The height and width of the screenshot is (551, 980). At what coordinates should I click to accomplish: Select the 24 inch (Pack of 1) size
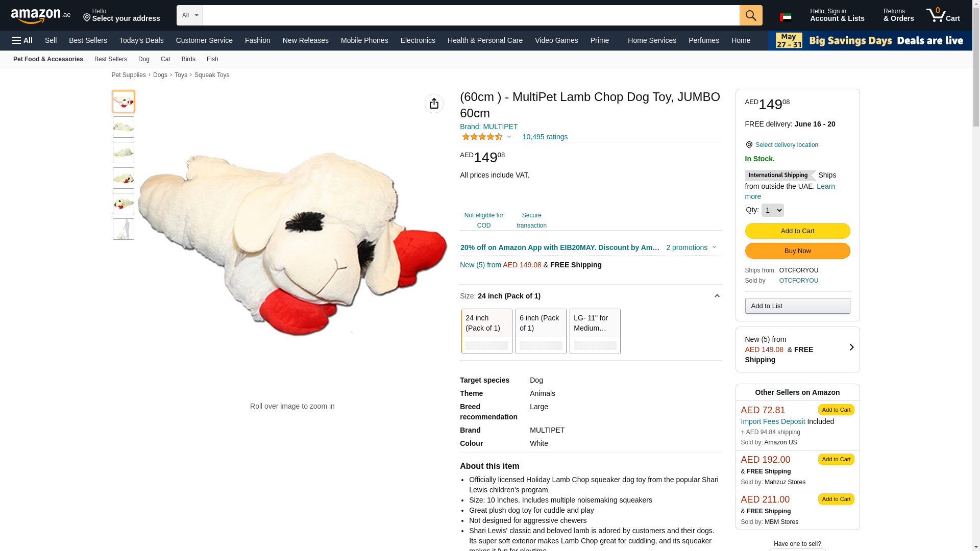click(x=486, y=331)
